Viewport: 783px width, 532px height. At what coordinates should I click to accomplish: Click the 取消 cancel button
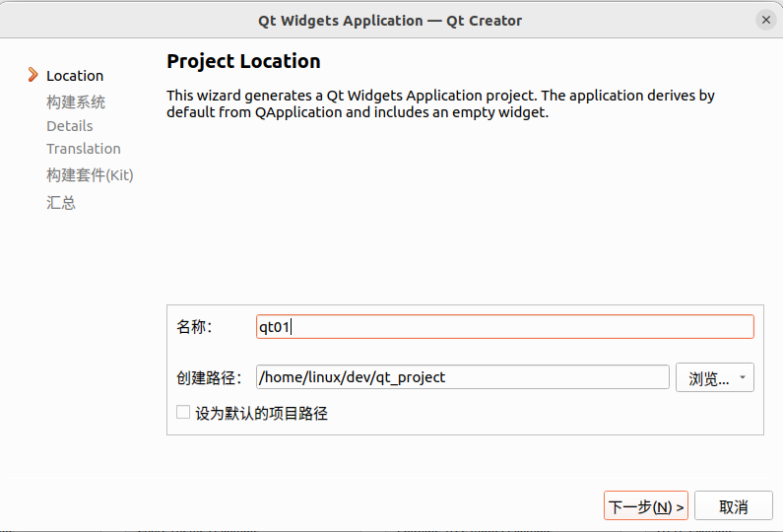pos(733,506)
